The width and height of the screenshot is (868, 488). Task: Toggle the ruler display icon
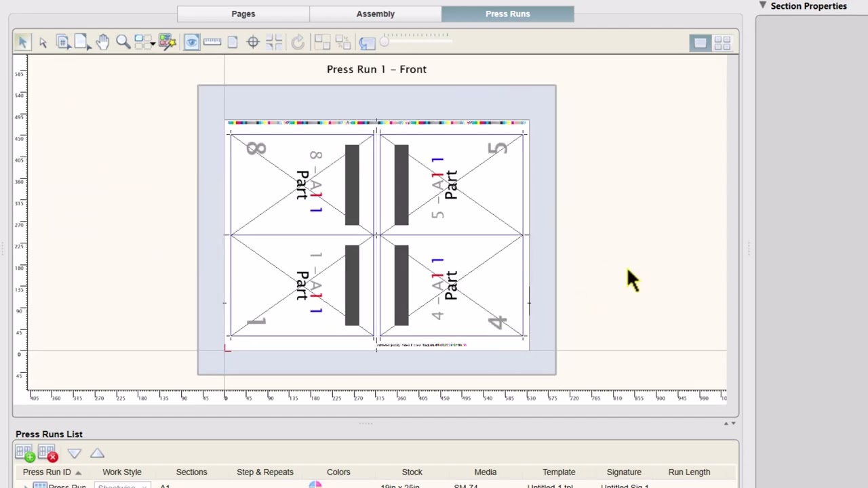(212, 42)
